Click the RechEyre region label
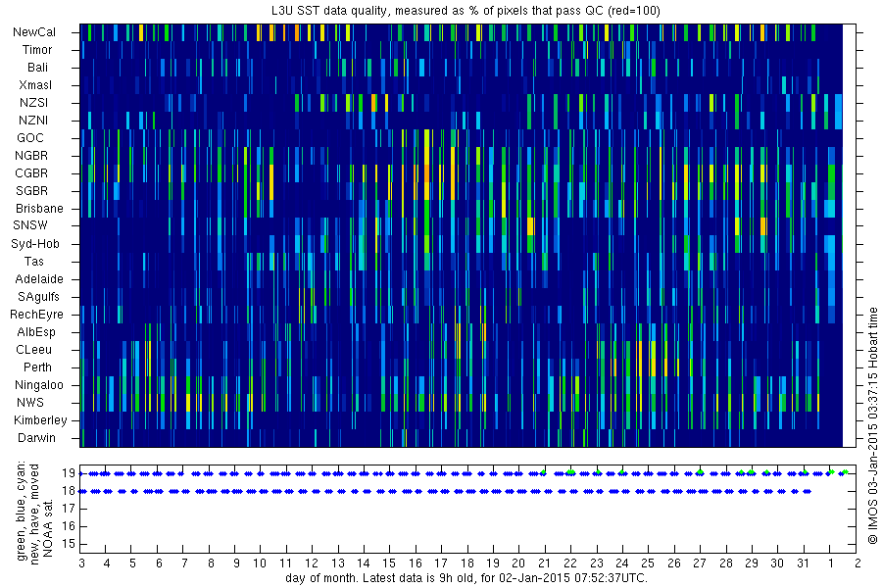This screenshot has height=588, width=882. tap(36, 314)
